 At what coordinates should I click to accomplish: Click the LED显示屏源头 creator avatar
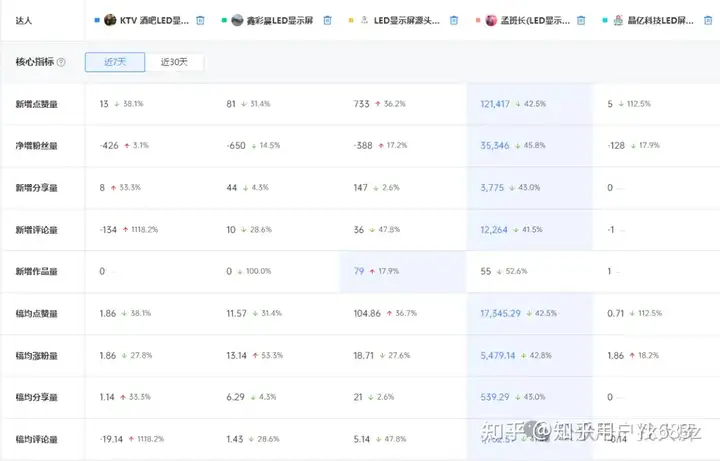click(x=364, y=20)
